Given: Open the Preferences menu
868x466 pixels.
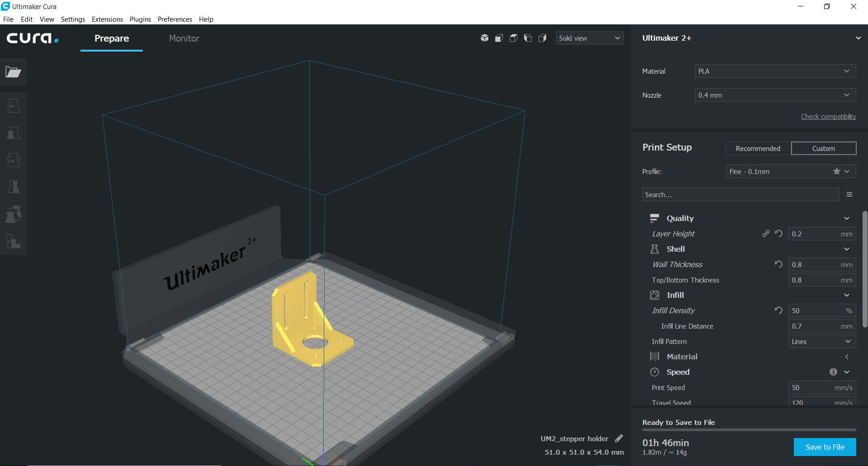Looking at the screenshot, I should (x=175, y=19).
